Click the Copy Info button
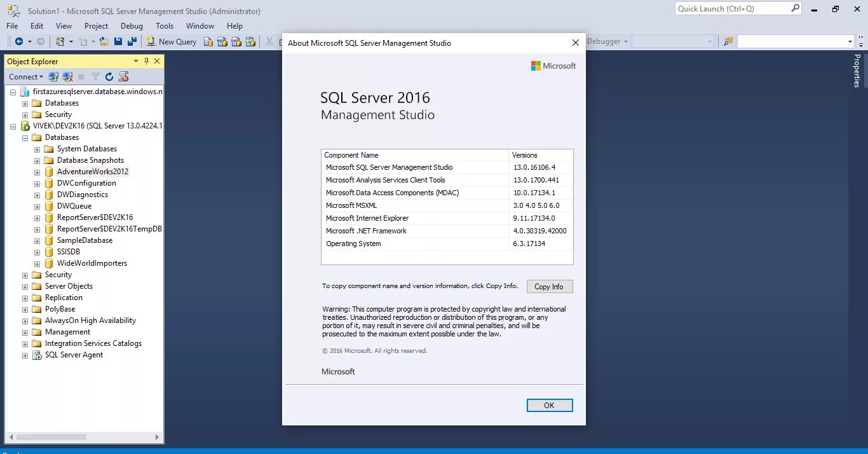The image size is (868, 454). [550, 287]
